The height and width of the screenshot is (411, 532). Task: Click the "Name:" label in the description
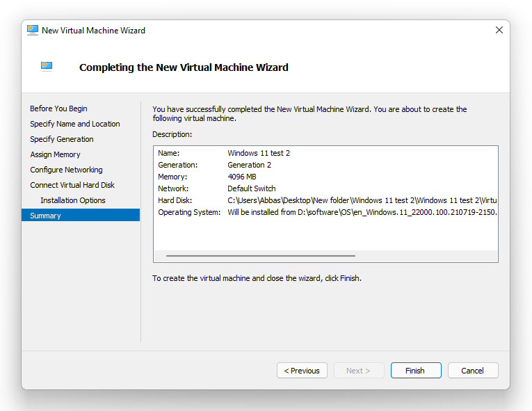[x=168, y=153]
